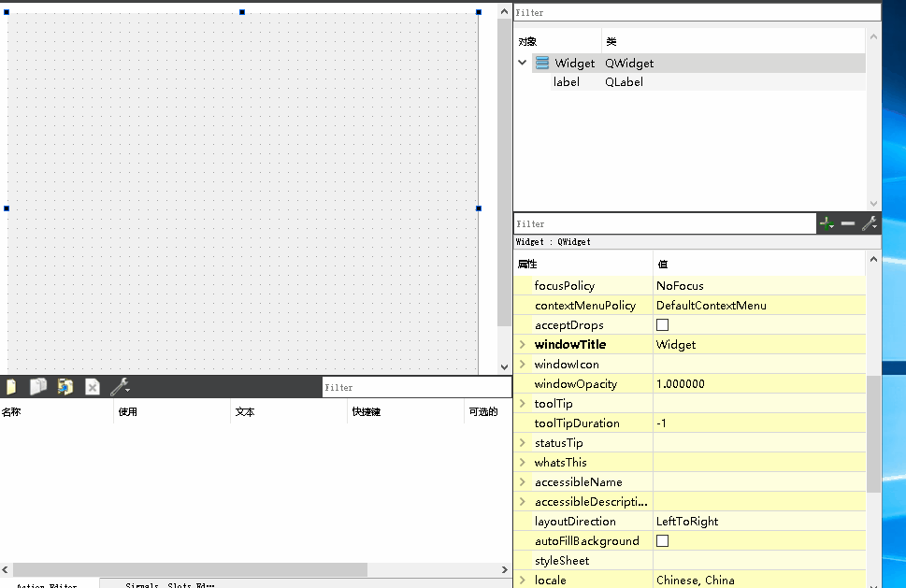Viewport: 906px width, 588px height.
Task: Toggle the acceptDrops checkbox
Action: coord(662,325)
